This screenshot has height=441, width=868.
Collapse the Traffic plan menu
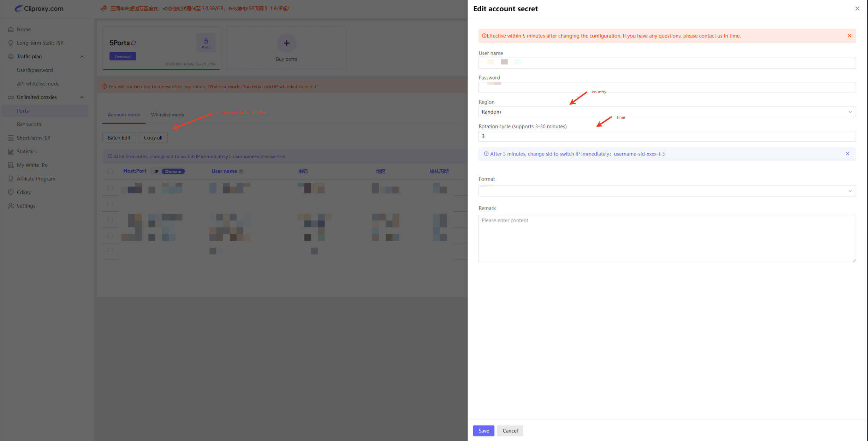tap(82, 57)
